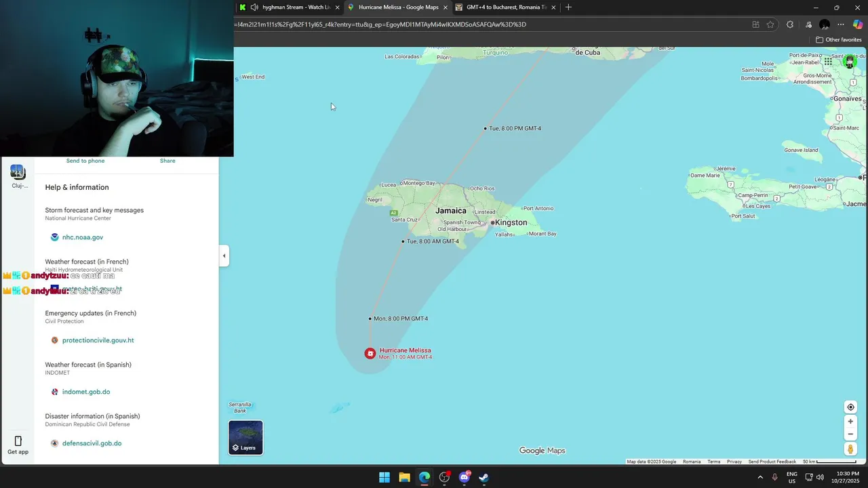This screenshot has width=868, height=488.
Task: Switch to GMT+4 to Bucharest tab
Action: [507, 7]
